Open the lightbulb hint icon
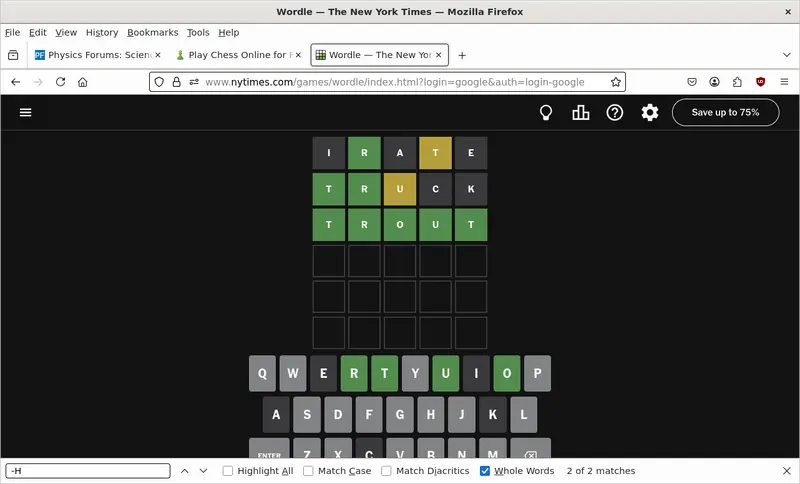This screenshot has width=800, height=484. coord(546,113)
